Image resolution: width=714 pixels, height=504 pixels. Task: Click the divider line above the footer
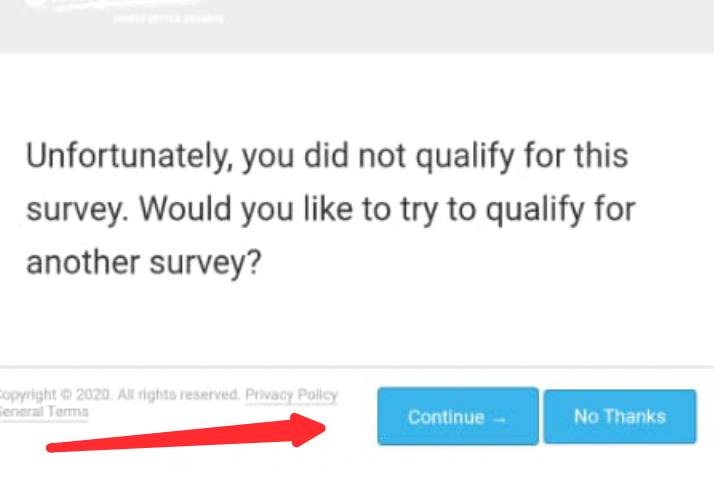357,367
